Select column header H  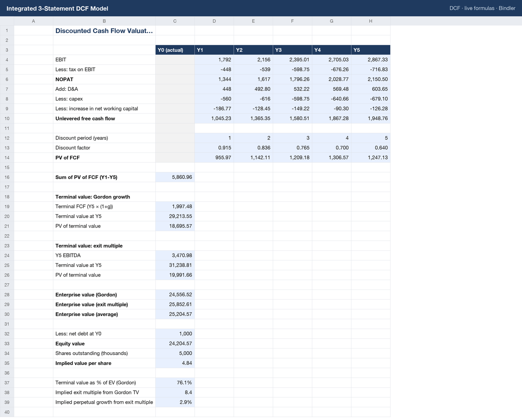tap(371, 21)
